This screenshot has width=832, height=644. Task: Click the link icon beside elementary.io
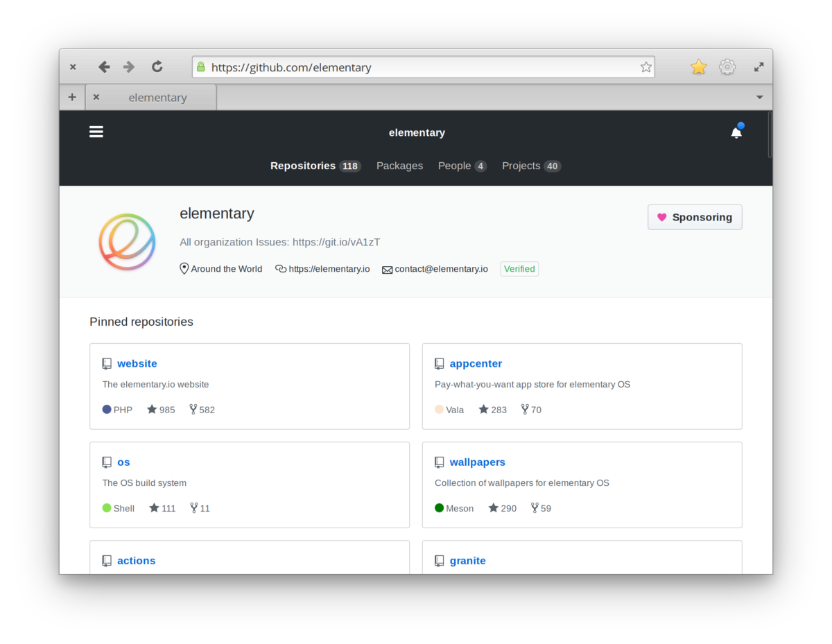coord(281,269)
